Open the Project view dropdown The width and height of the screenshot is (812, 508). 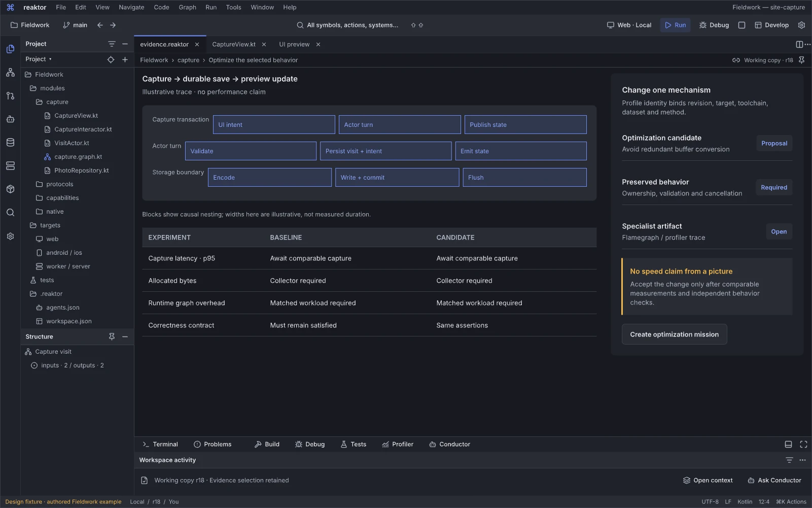[x=39, y=59]
